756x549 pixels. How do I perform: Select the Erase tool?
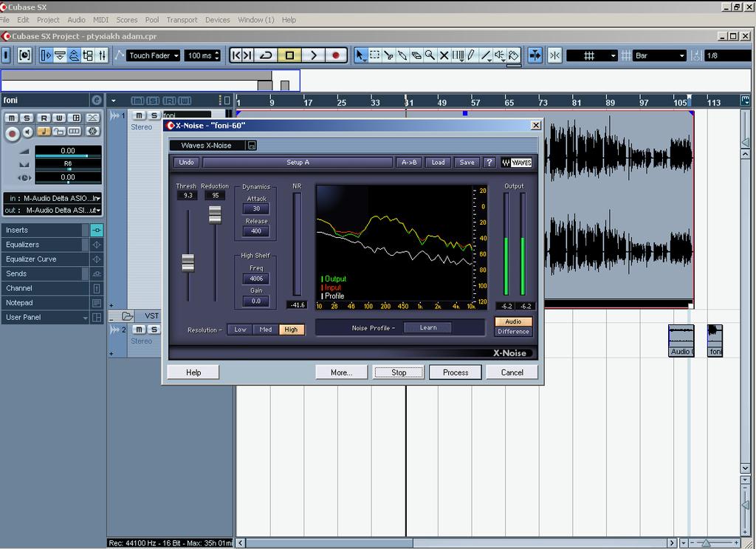pos(416,55)
